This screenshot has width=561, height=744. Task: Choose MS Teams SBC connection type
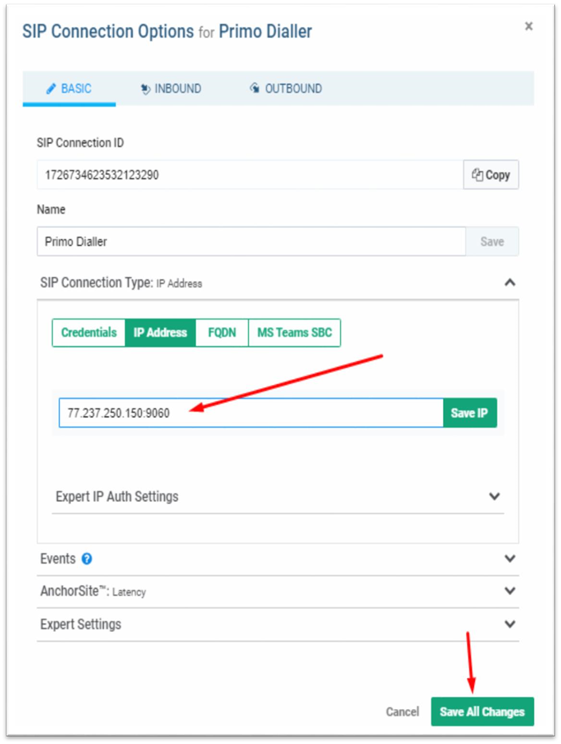294,333
